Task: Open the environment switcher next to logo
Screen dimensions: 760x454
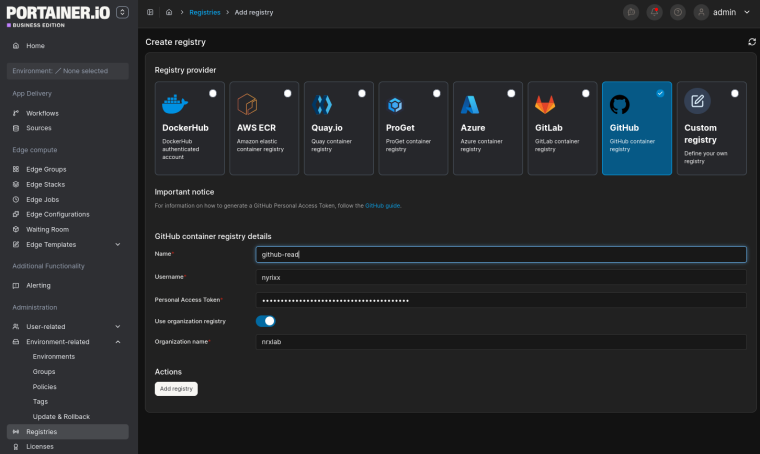Action: coord(122,12)
